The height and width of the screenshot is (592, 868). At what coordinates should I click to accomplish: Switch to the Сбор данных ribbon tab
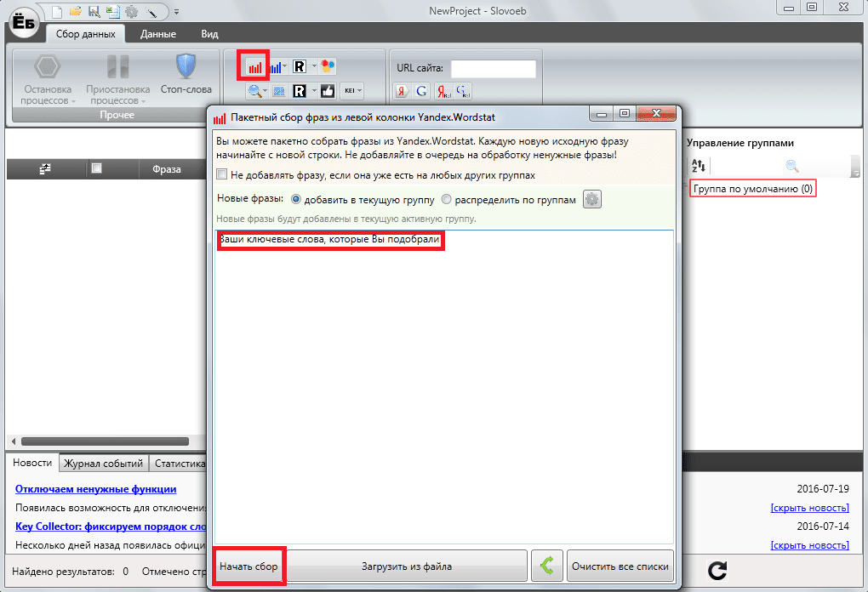click(x=85, y=34)
